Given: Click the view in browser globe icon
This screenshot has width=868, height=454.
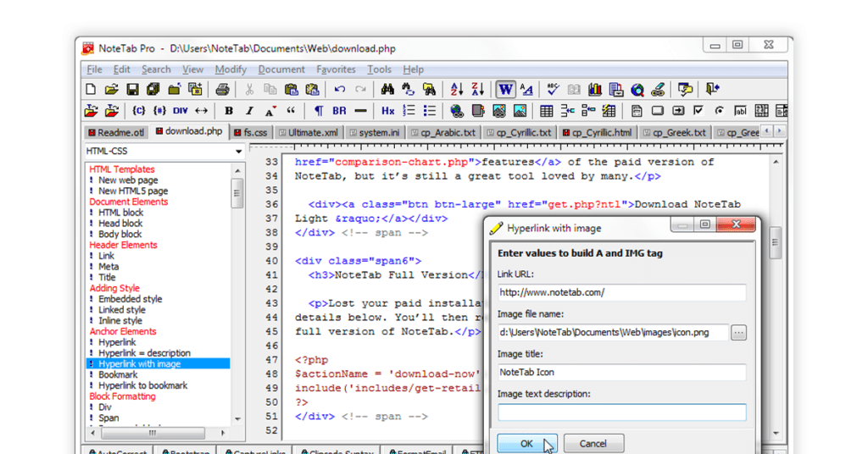Looking at the screenshot, I should click(637, 89).
